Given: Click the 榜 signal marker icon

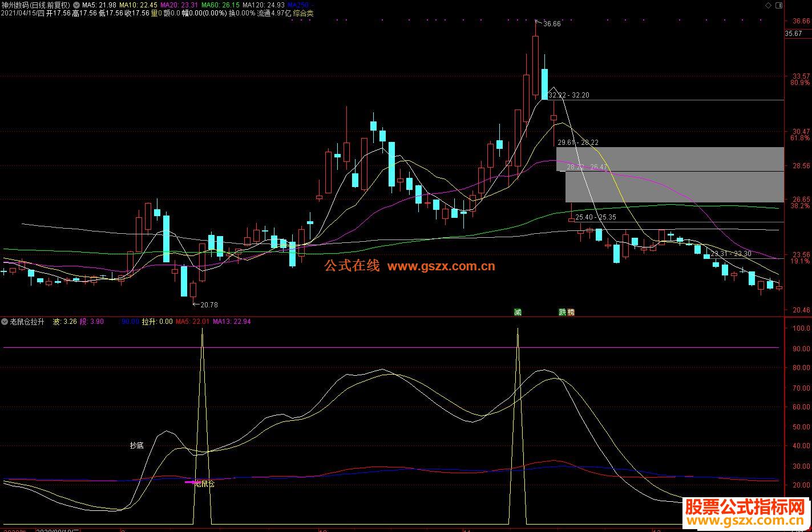Looking at the screenshot, I should pyautogui.click(x=571, y=312).
